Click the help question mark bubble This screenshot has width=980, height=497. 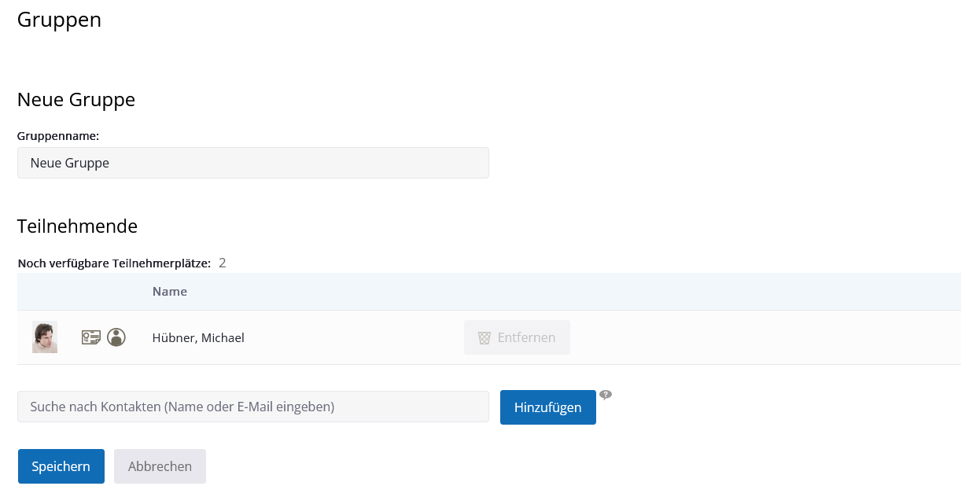pyautogui.click(x=605, y=395)
